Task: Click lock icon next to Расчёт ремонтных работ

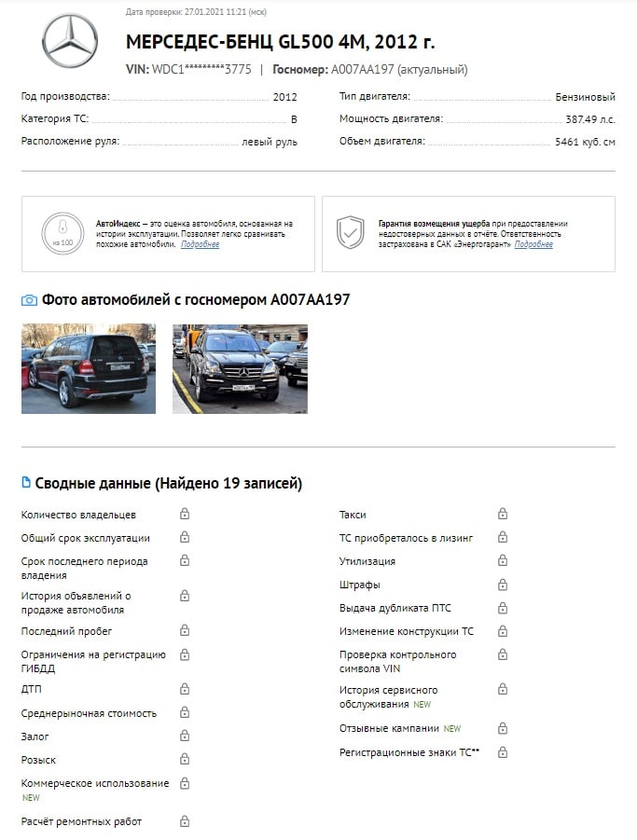Action: tap(185, 821)
